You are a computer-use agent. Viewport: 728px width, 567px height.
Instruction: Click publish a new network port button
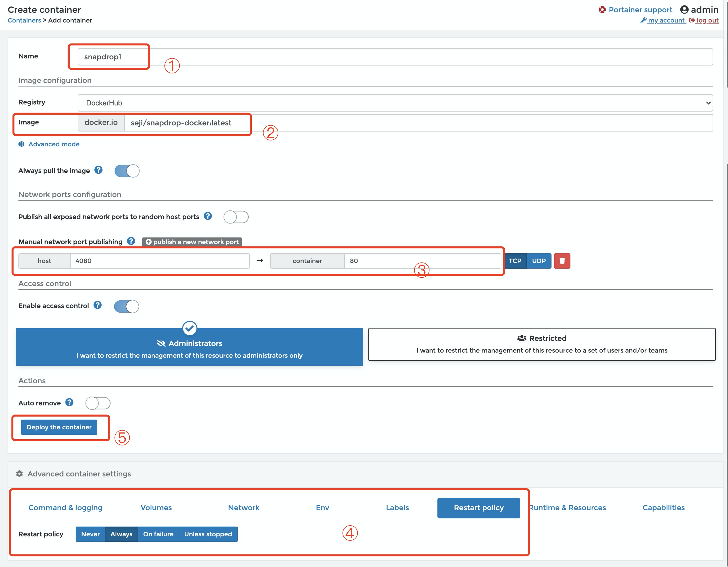click(x=192, y=242)
